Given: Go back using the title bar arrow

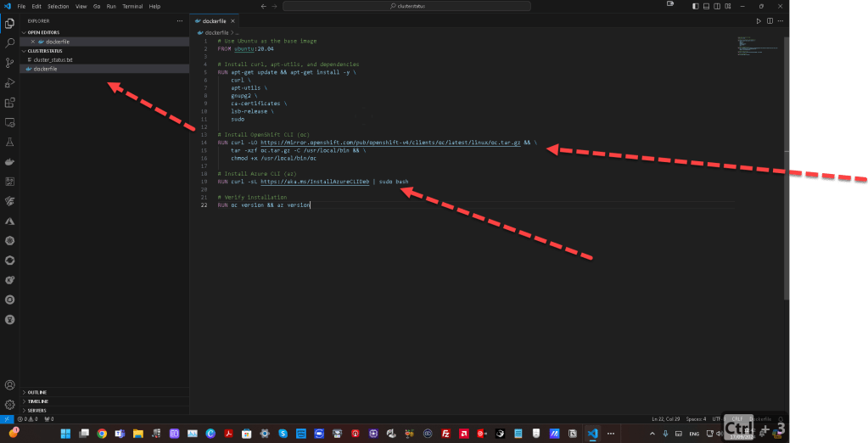Looking at the screenshot, I should (264, 6).
